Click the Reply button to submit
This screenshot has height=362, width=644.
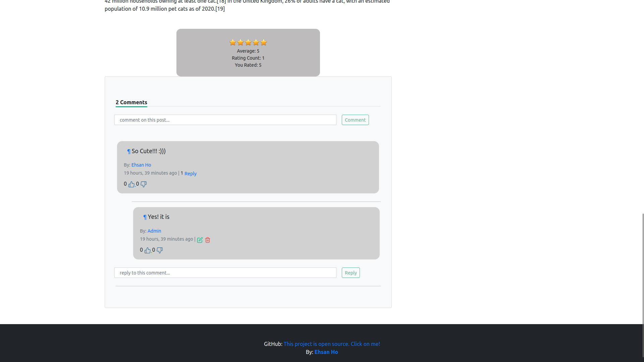click(351, 272)
